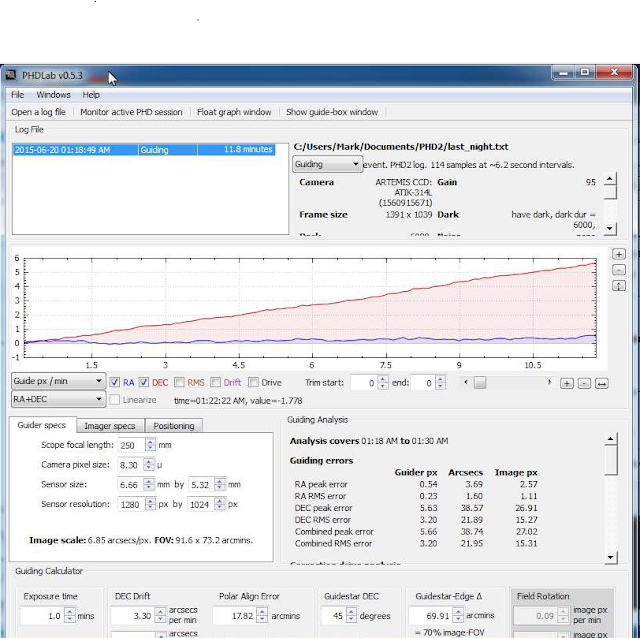This screenshot has width=640, height=638.
Task: Open the File menu
Action: [17, 95]
